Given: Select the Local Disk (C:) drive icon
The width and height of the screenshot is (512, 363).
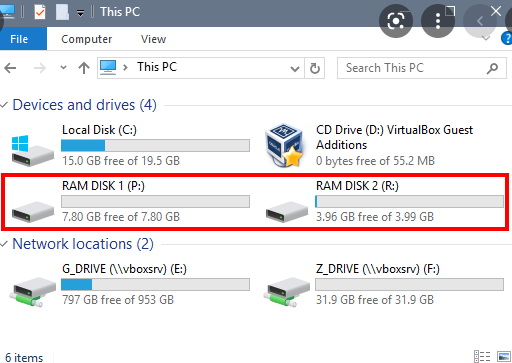Looking at the screenshot, I should 33,151.
